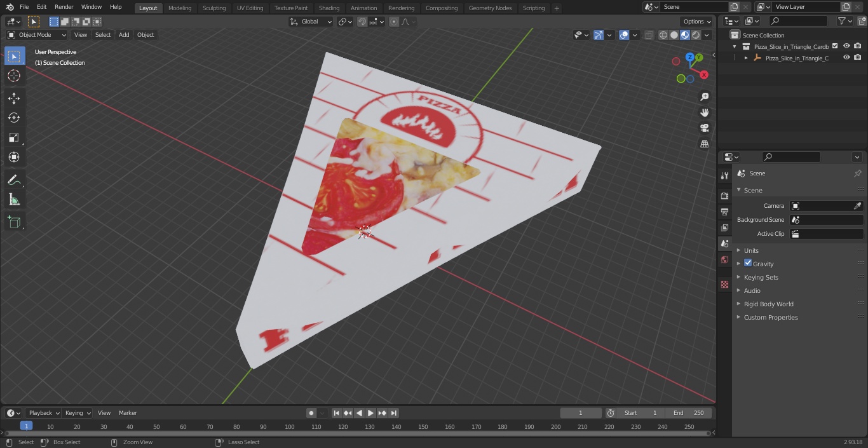The height and width of the screenshot is (448, 868).
Task: Expand the Pizza_Slice_in_Triangle_C object
Action: click(746, 58)
